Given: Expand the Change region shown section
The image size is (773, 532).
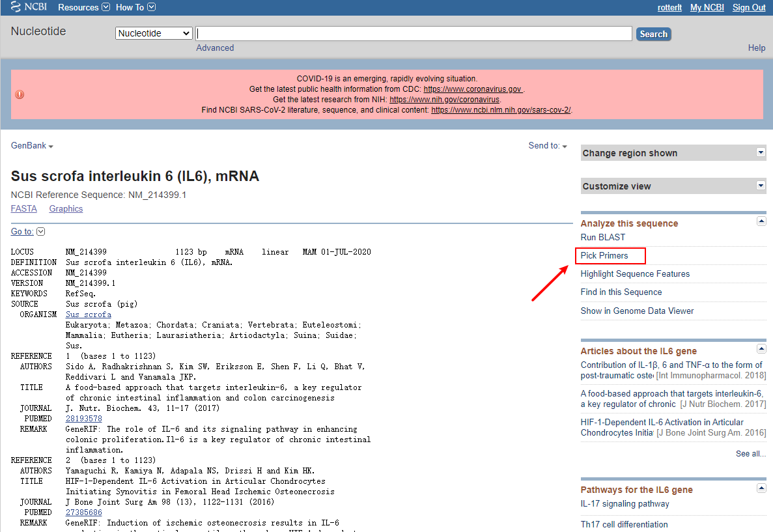Looking at the screenshot, I should (761, 152).
